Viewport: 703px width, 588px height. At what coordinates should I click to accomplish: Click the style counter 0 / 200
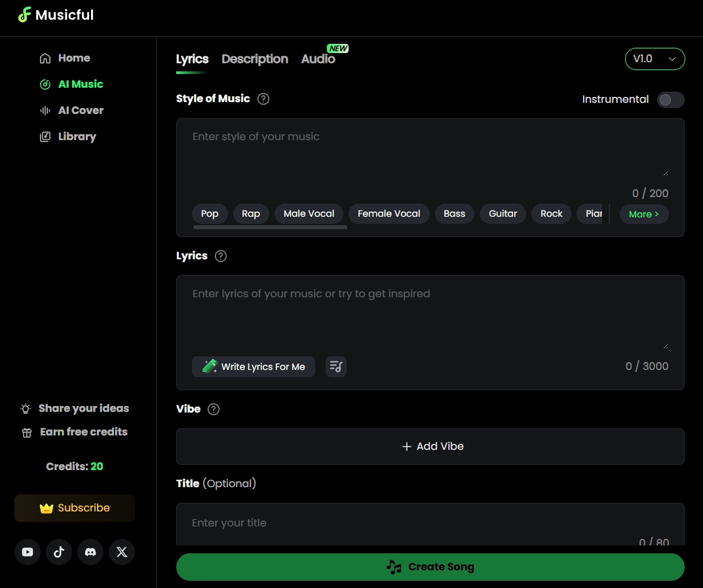650,193
